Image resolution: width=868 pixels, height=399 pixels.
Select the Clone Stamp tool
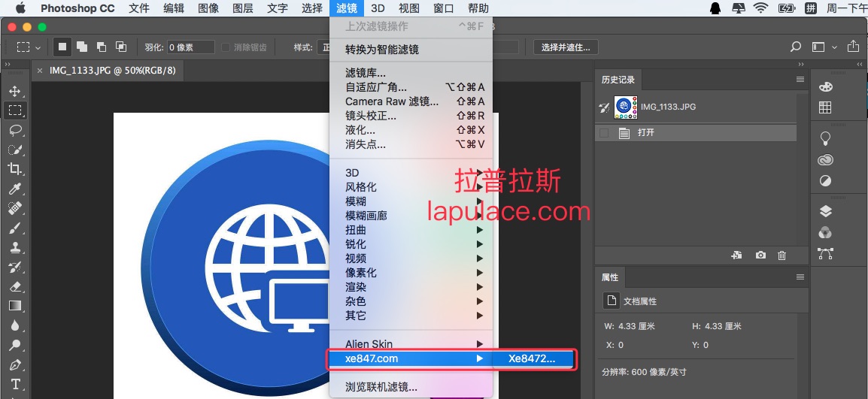tap(14, 247)
